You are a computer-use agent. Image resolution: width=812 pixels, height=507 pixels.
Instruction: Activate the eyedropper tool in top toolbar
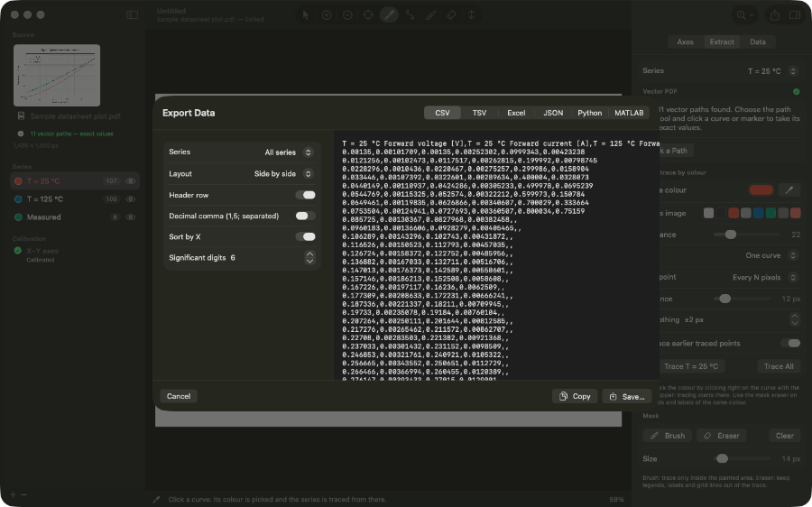pyautogui.click(x=389, y=15)
